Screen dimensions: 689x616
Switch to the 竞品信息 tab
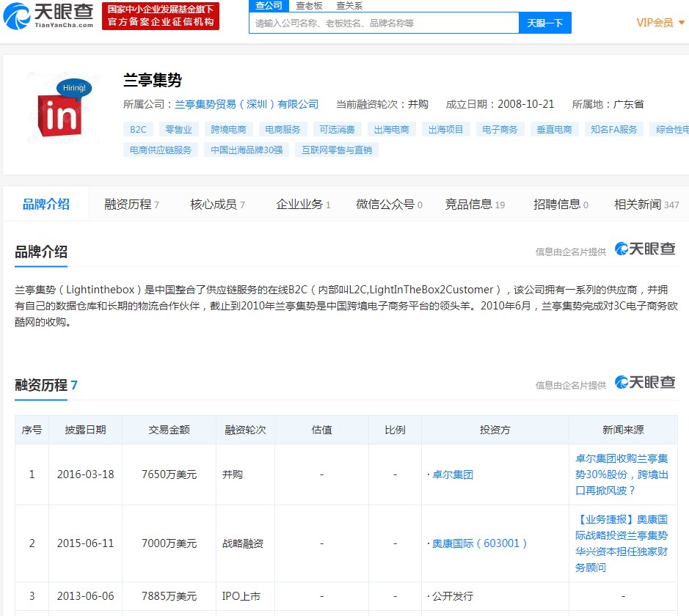pos(475,205)
